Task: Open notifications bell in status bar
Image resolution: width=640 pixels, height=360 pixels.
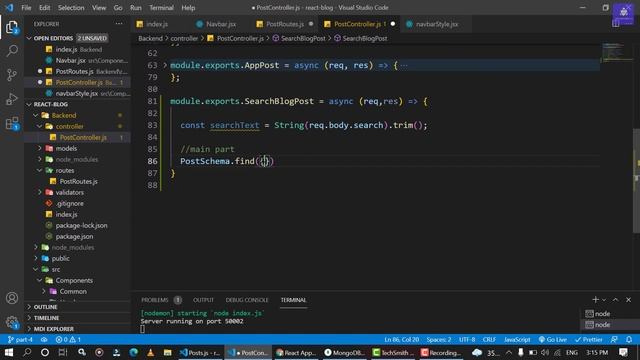Action: pyautogui.click(x=629, y=339)
